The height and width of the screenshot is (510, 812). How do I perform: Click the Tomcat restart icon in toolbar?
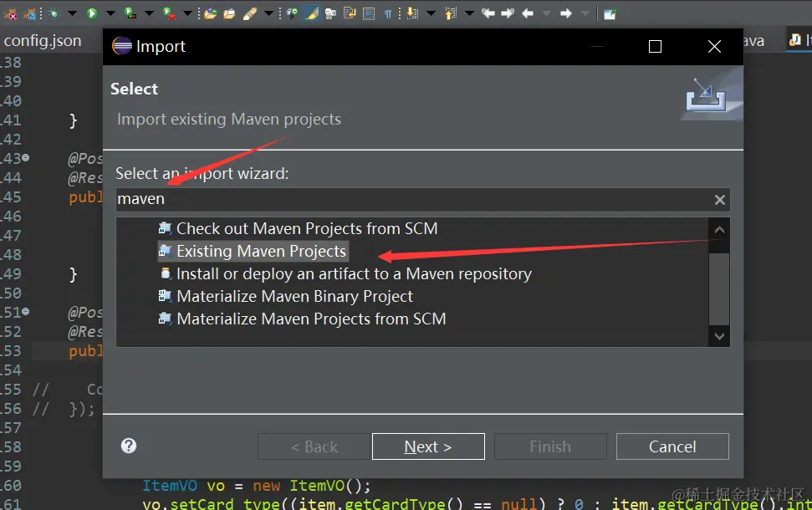pyautogui.click(x=30, y=14)
